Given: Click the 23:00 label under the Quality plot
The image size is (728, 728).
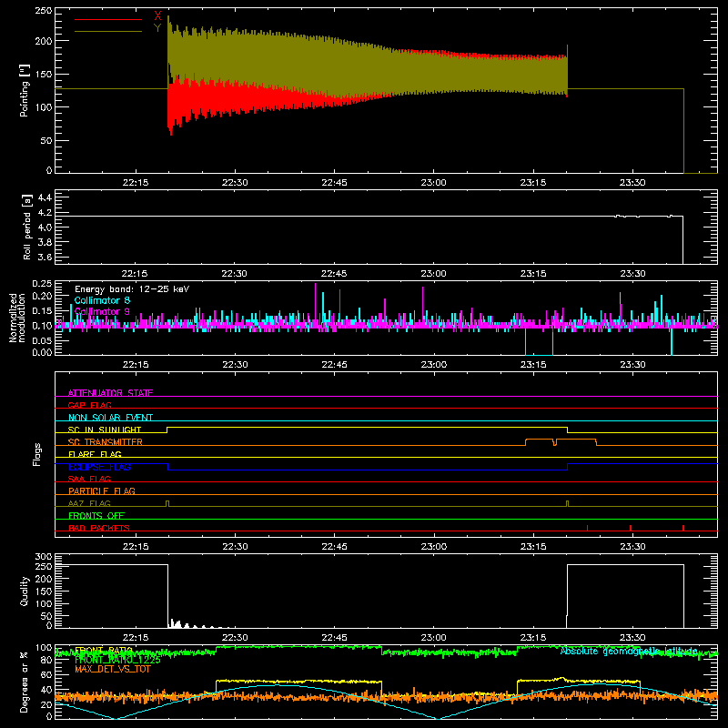Looking at the screenshot, I should click(x=434, y=638).
